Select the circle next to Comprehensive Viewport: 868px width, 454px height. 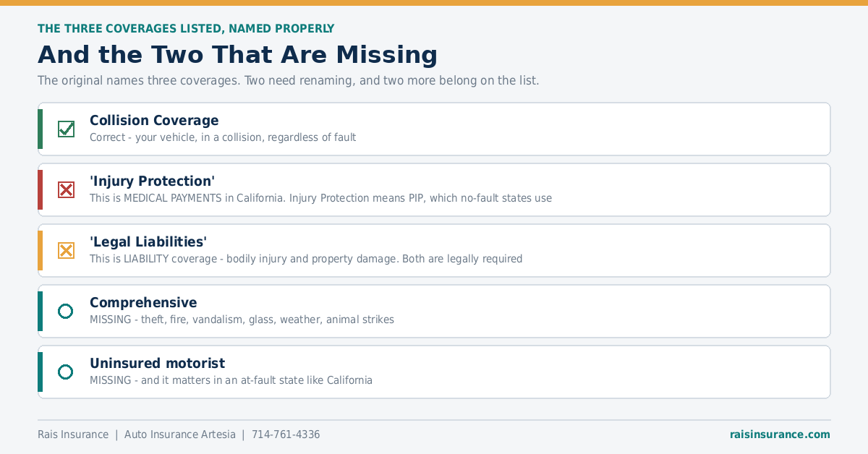pos(66,311)
